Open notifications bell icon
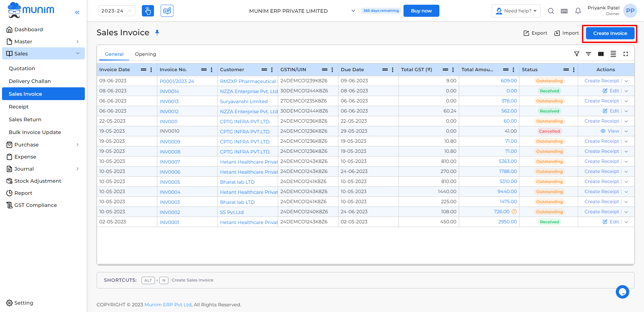644x312 pixels. [578, 11]
